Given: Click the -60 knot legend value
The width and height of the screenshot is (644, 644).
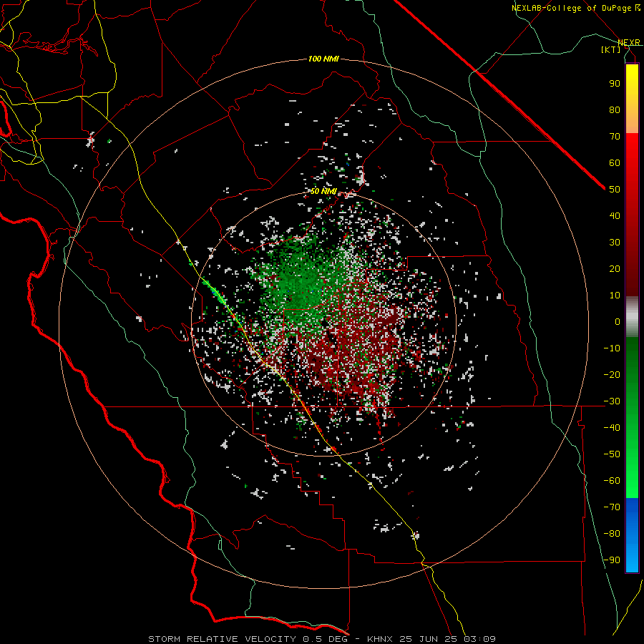Looking at the screenshot, I should pyautogui.click(x=612, y=481).
